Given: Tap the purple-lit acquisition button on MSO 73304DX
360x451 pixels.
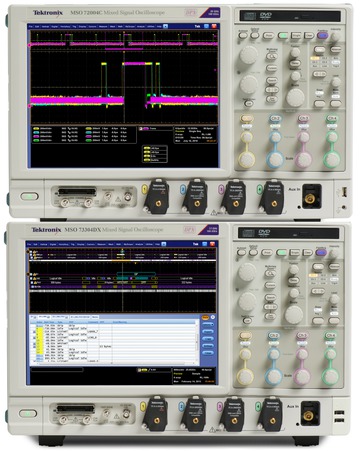Looking at the screenshot, I should point(321,253).
